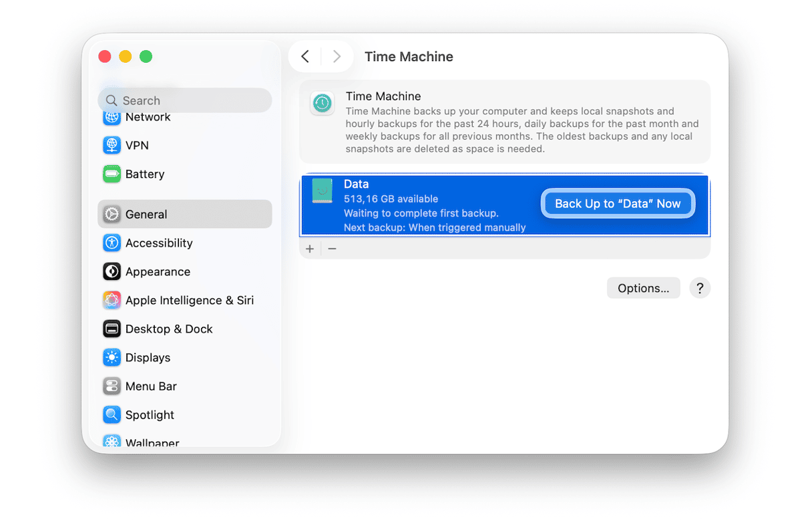Click "513,16 GB available" text
Viewport: 812px width, 530px height.
coord(391,199)
